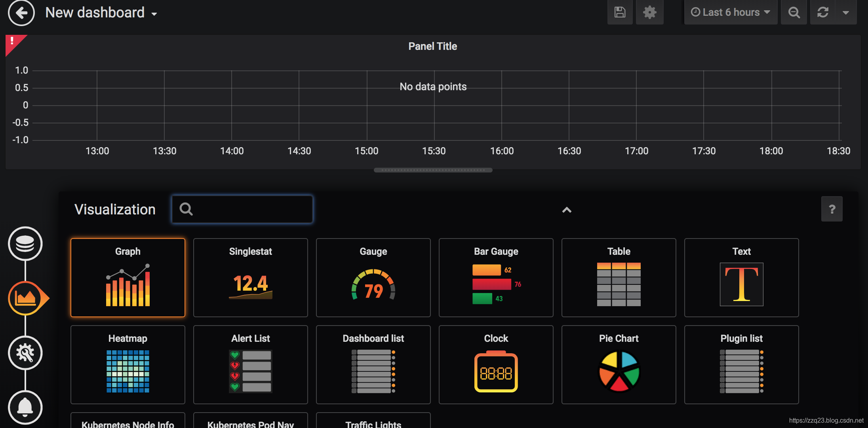Image resolution: width=868 pixels, height=428 pixels.
Task: Click the magnifier icon in search box
Action: [x=186, y=209]
